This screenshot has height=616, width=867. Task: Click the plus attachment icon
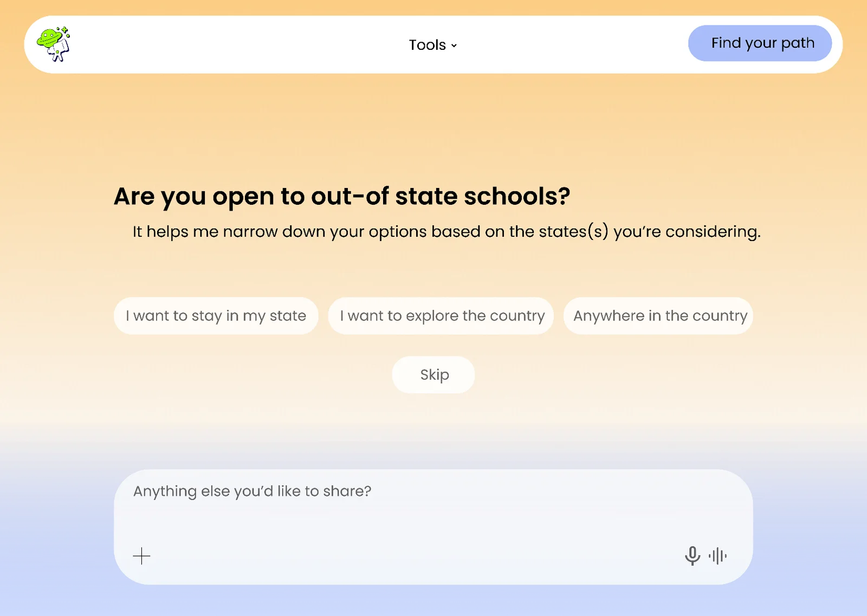(141, 556)
